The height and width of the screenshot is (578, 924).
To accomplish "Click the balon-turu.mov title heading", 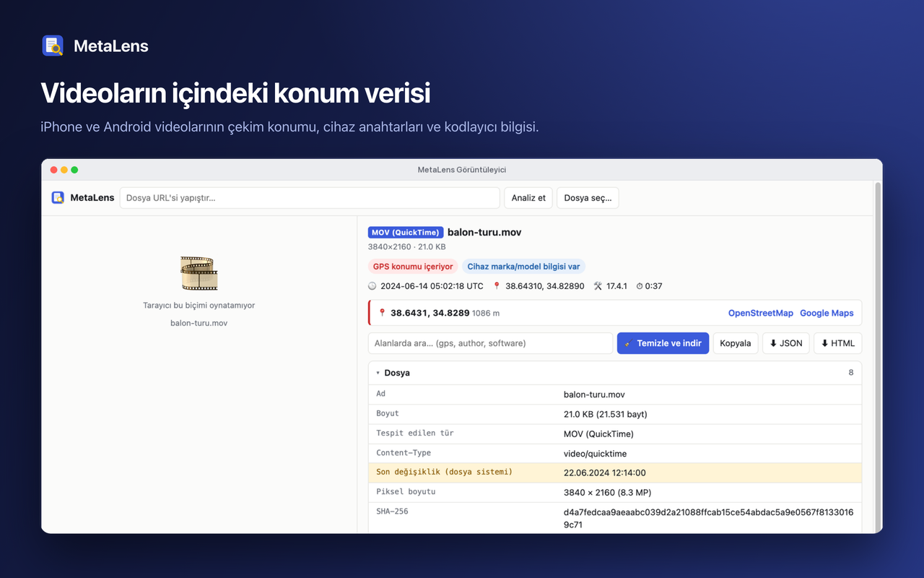I will point(484,233).
